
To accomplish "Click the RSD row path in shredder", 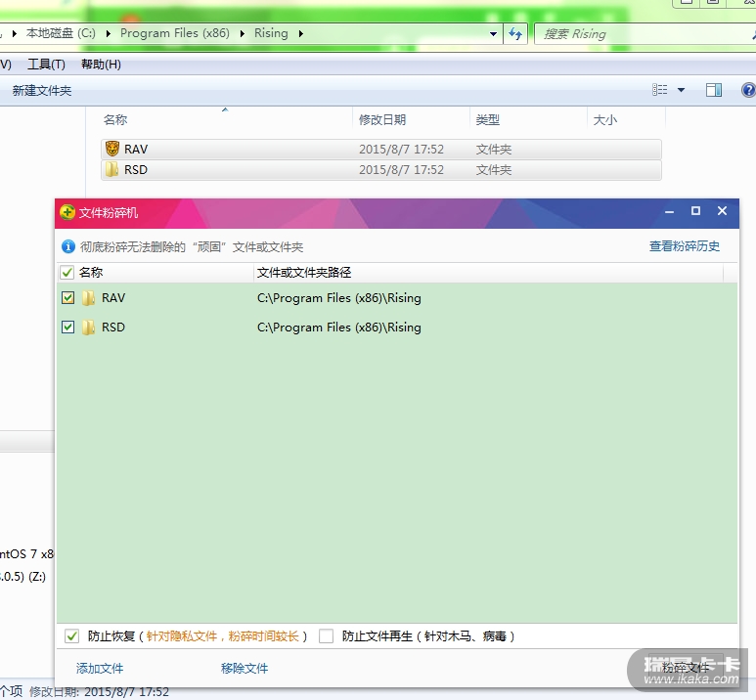I will 339,328.
